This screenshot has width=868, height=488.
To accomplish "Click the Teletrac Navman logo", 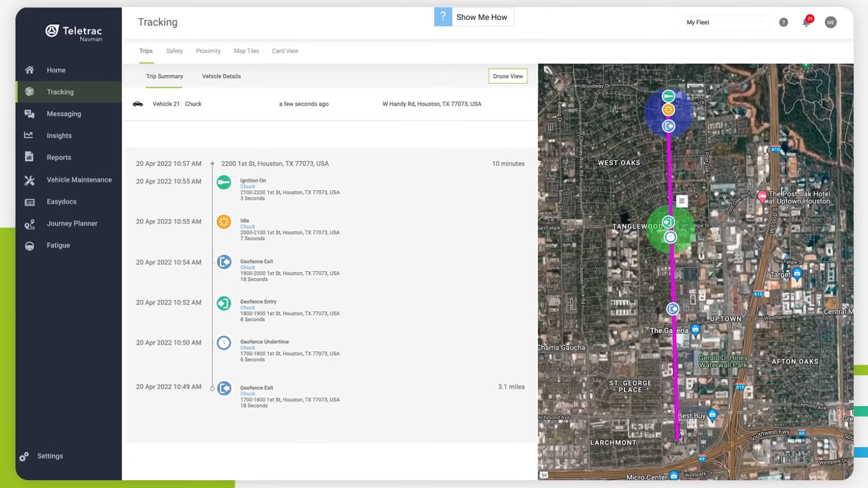I will tap(74, 33).
